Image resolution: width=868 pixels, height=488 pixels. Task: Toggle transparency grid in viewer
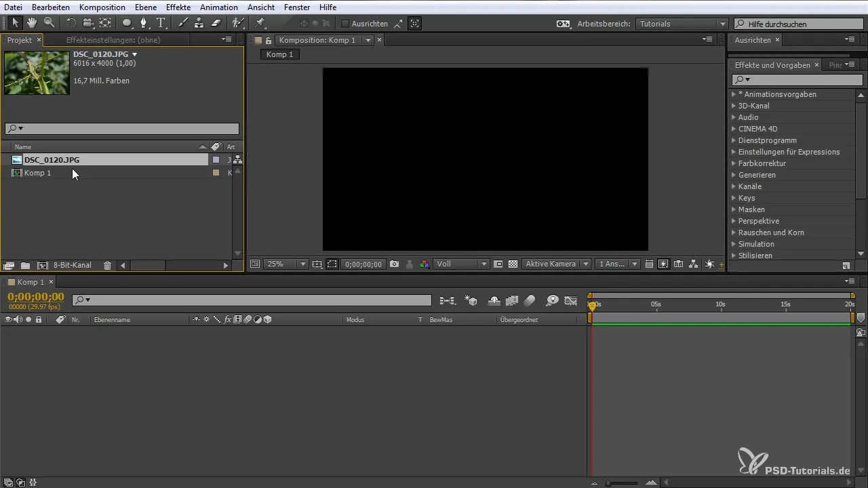(x=513, y=264)
